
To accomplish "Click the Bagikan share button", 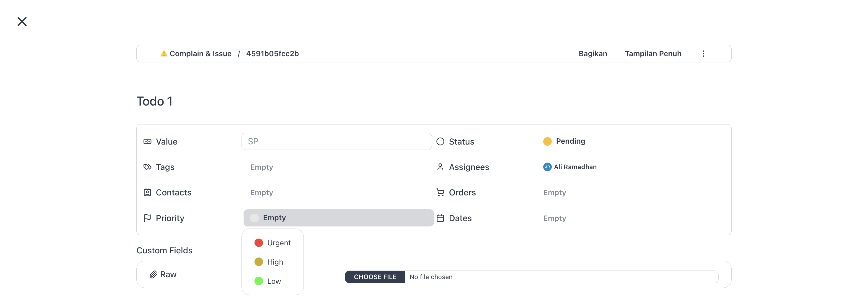I will click(x=593, y=53).
